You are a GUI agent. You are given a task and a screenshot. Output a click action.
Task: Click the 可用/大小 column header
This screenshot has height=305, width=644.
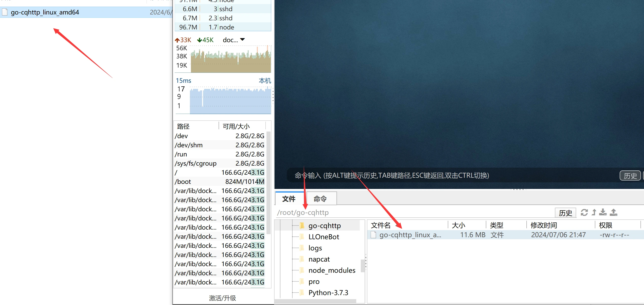[242, 126]
